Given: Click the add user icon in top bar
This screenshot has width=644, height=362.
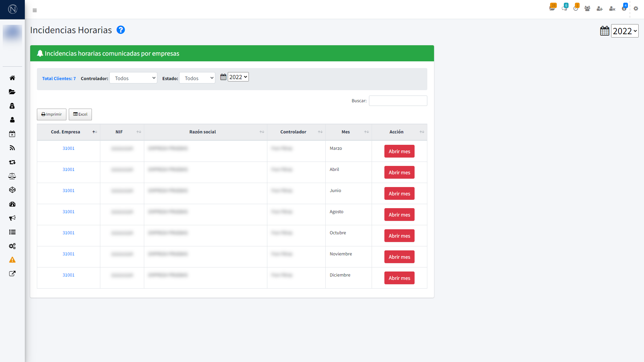Looking at the screenshot, I should [x=600, y=9].
